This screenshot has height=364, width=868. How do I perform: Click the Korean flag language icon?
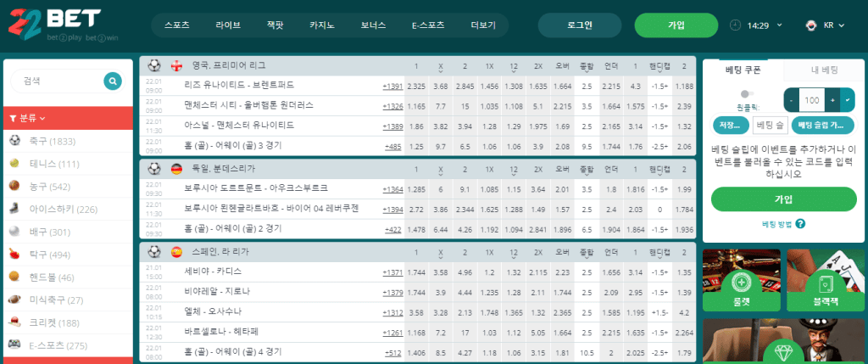811,25
